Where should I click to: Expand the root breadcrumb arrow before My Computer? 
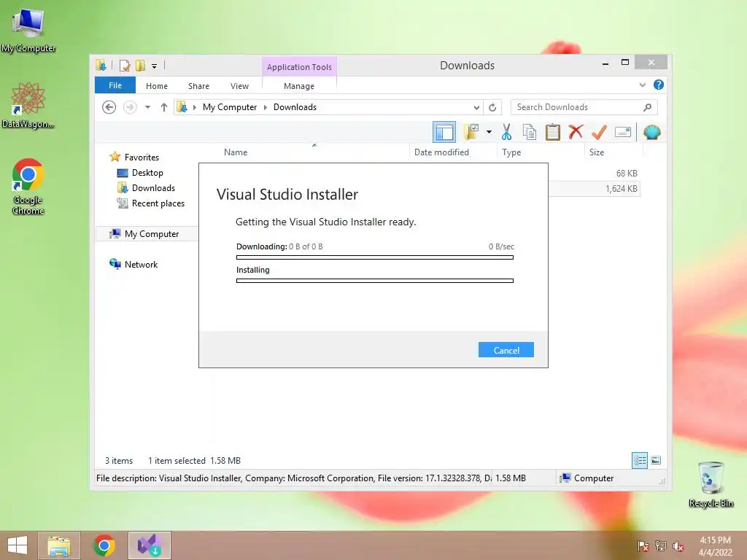(194, 108)
